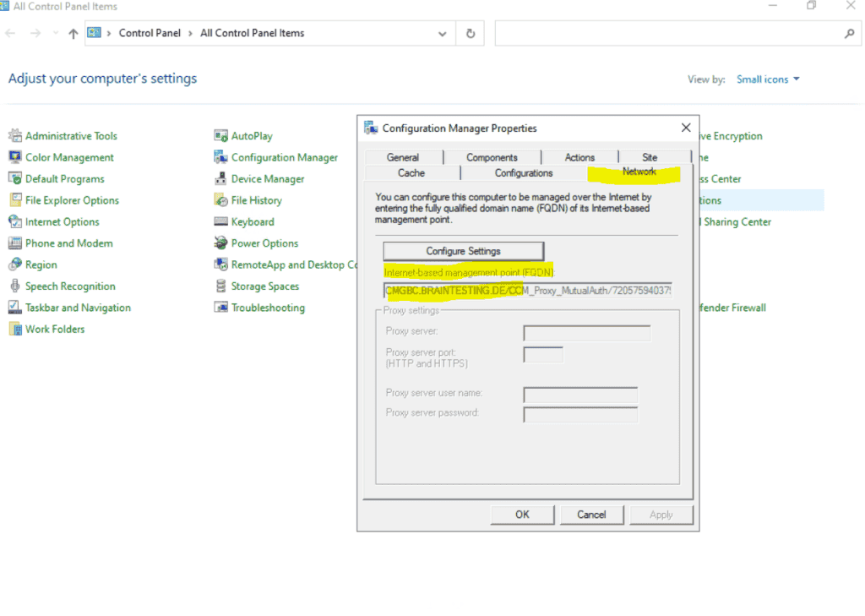Open Speech Recognition settings
The image size is (865, 616).
[68, 286]
